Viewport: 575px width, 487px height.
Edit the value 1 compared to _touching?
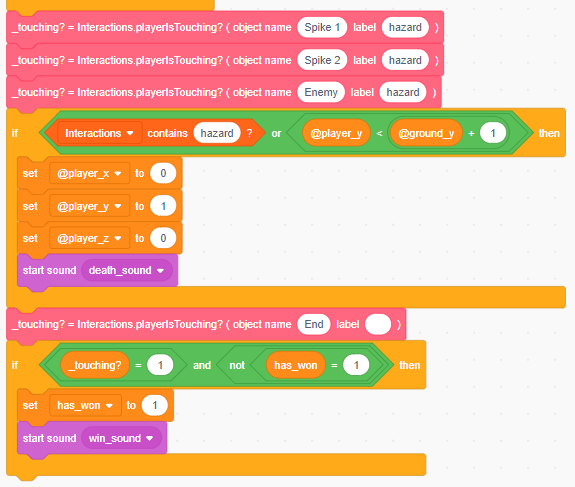160,365
